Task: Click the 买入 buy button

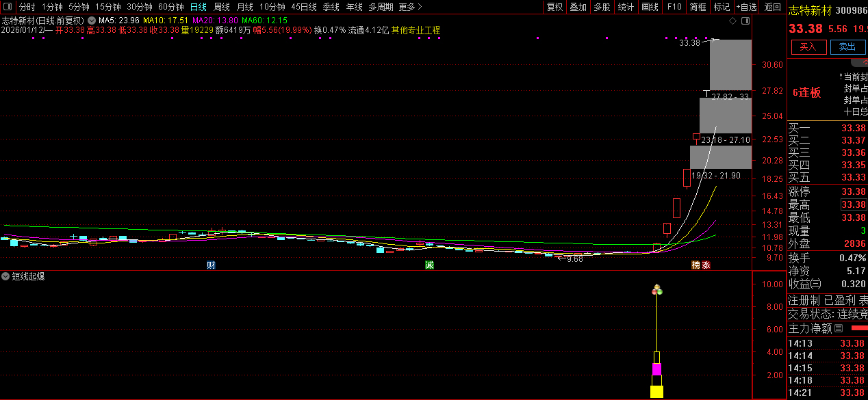Action: point(808,46)
